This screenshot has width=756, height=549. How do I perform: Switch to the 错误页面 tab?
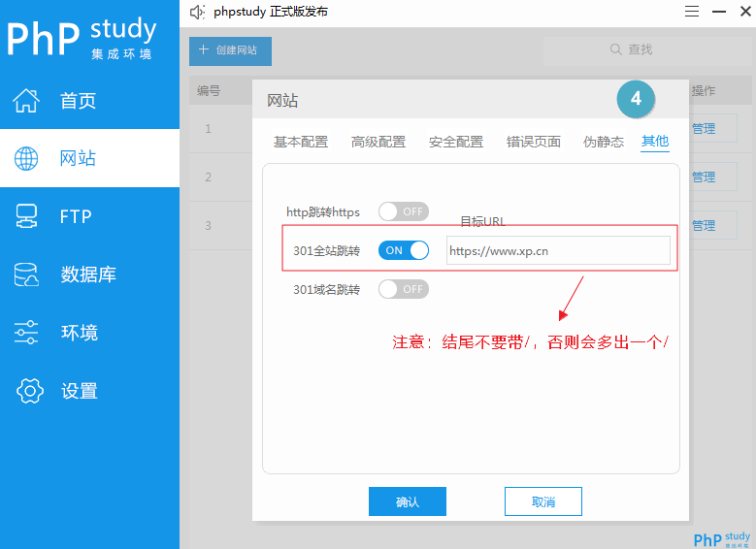534,142
